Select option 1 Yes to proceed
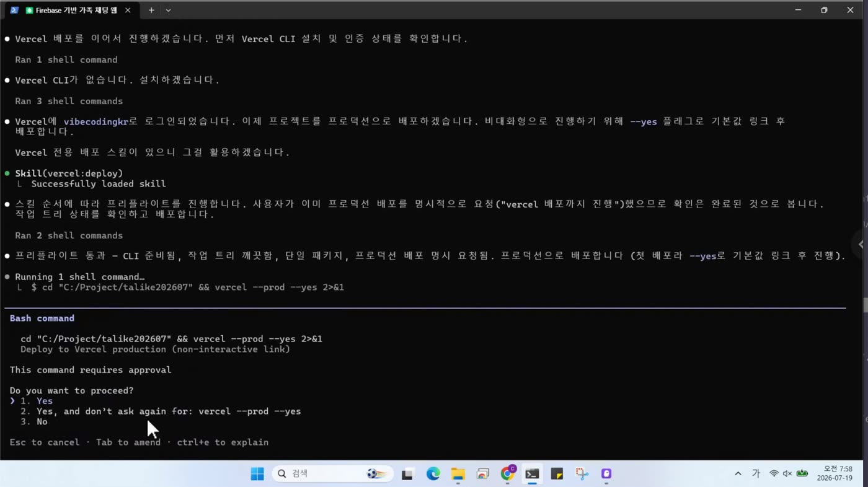This screenshot has width=868, height=487. [37, 401]
